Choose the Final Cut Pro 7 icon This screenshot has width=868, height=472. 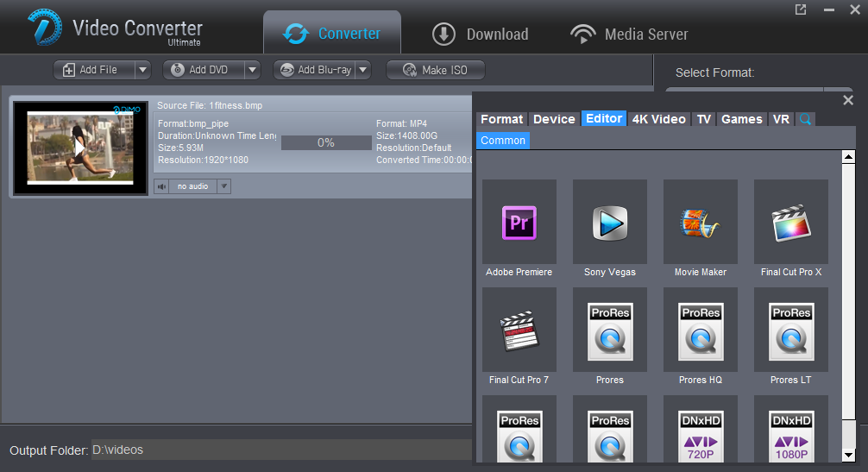(x=519, y=330)
